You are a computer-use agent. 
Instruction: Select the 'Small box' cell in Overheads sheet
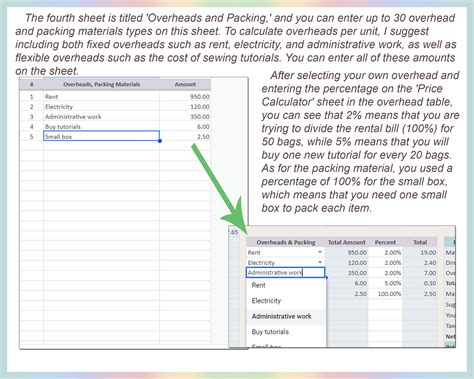pyautogui.click(x=101, y=136)
